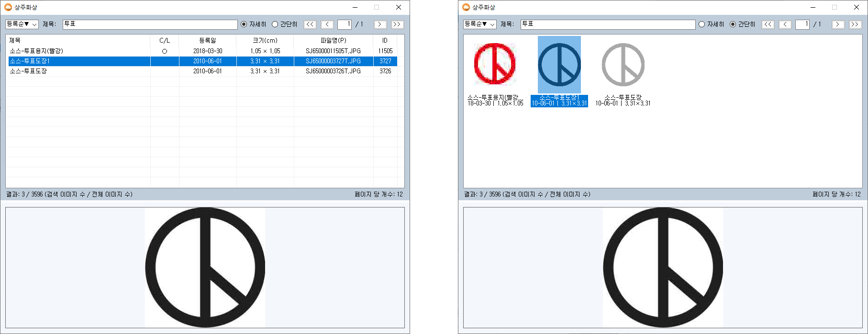
Task: Click file name SJ65000003727T.JPG
Action: point(334,61)
